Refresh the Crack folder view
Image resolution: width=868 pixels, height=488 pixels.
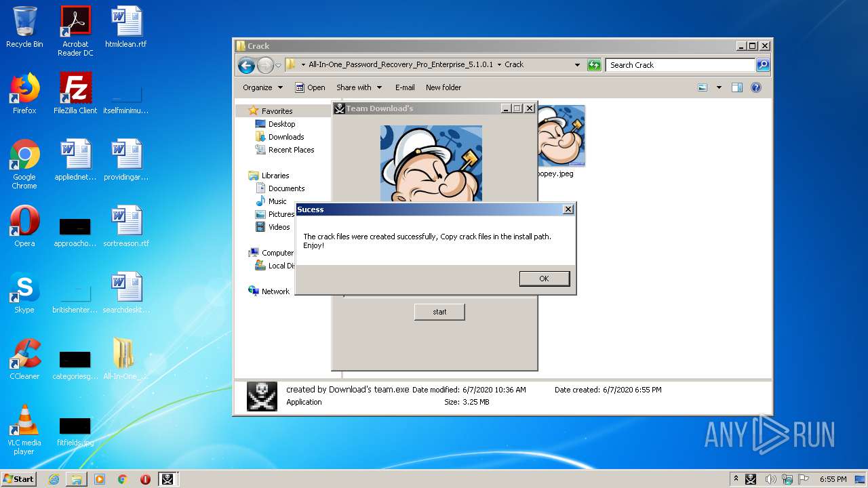click(594, 65)
